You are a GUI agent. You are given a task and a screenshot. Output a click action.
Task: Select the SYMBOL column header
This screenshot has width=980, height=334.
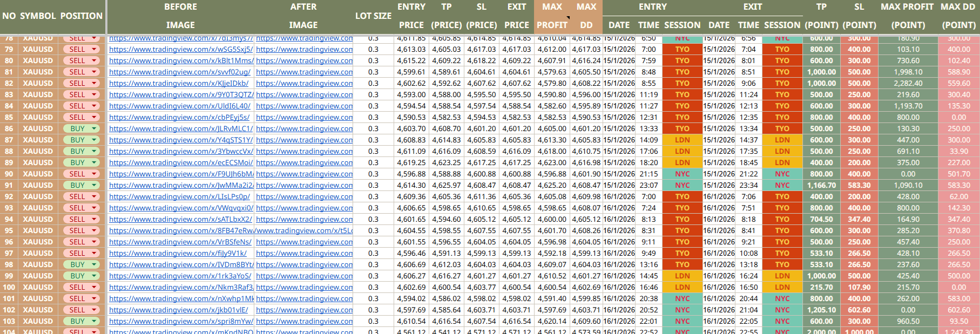point(38,16)
